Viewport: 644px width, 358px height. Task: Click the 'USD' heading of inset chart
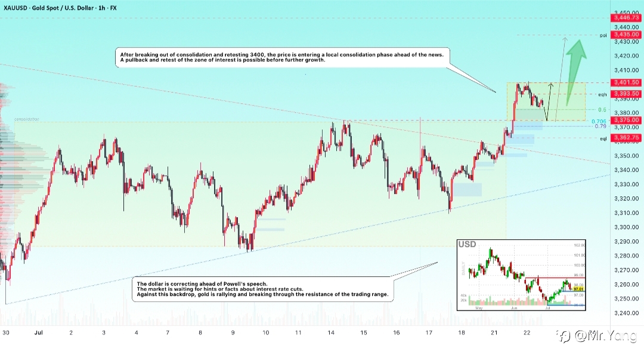467,245
